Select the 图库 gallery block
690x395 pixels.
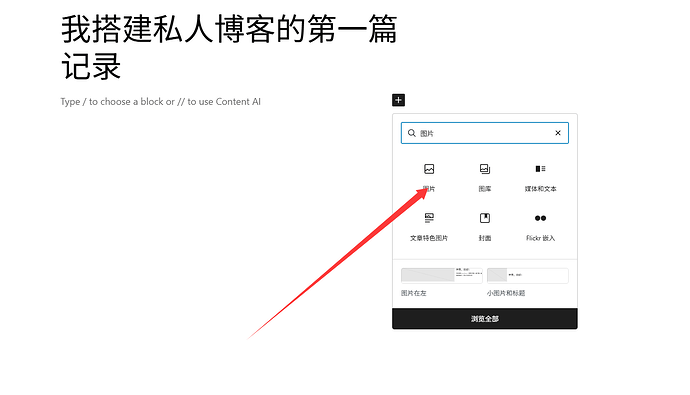coord(484,178)
